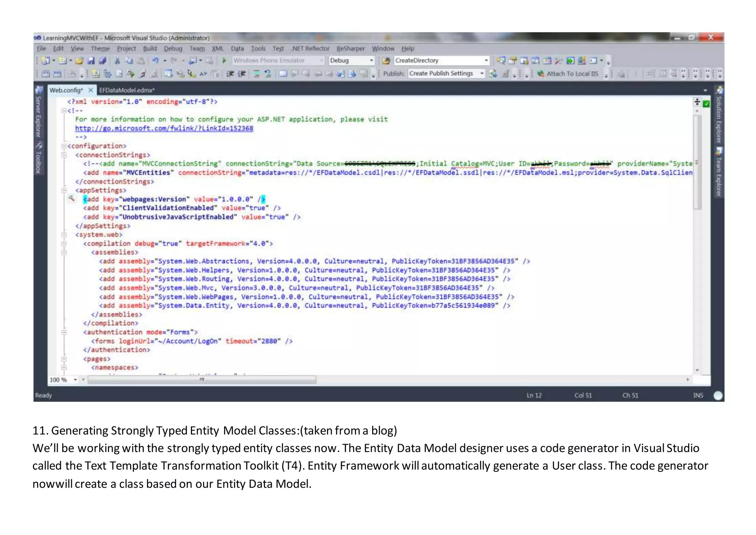Image resolution: width=756 pixels, height=535 pixels.
Task: Close the Web.config tab
Action: 90,90
